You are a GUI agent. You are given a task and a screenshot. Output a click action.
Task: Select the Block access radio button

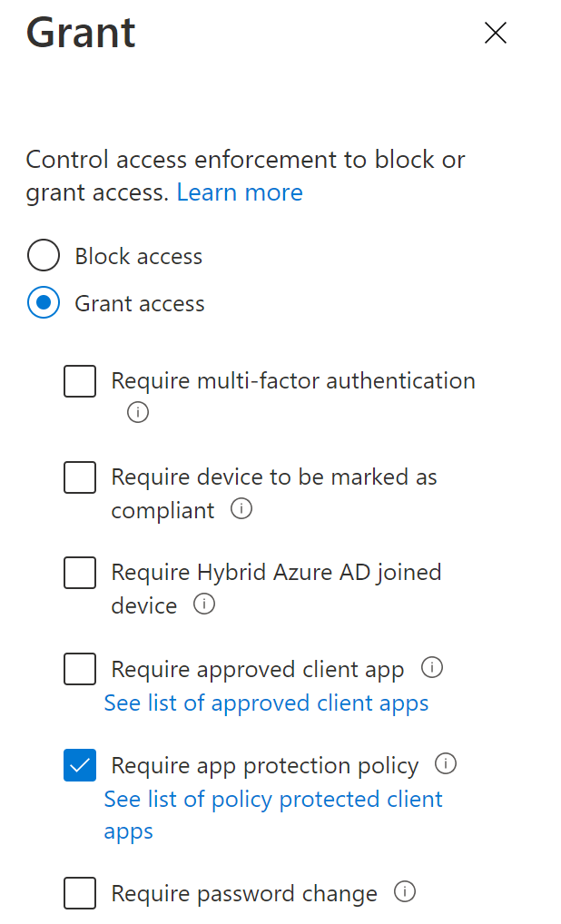pyautogui.click(x=44, y=256)
